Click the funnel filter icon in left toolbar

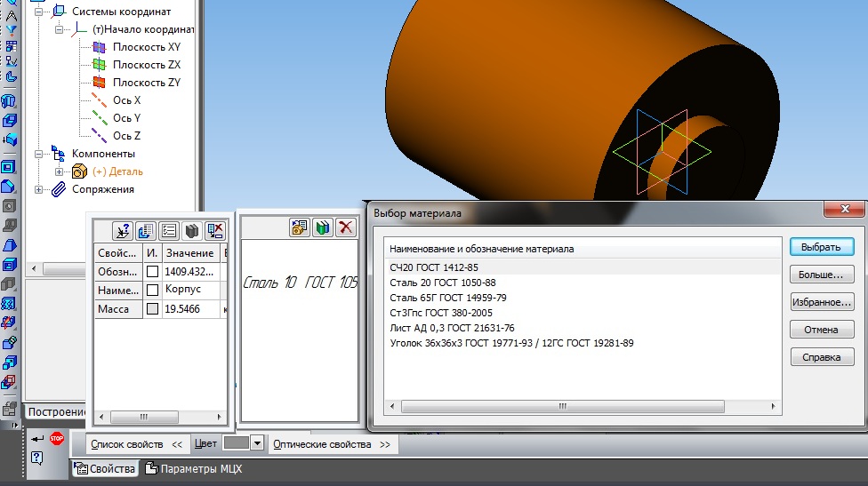[10, 30]
